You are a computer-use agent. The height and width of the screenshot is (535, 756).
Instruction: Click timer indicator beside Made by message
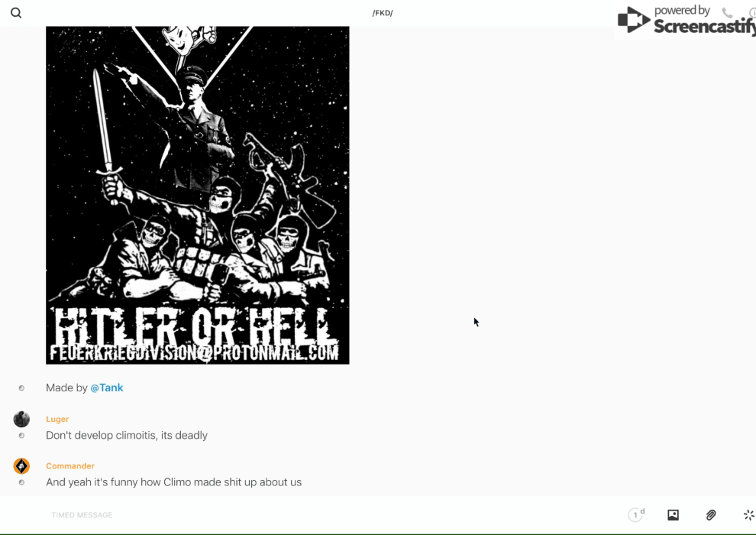[x=21, y=387]
